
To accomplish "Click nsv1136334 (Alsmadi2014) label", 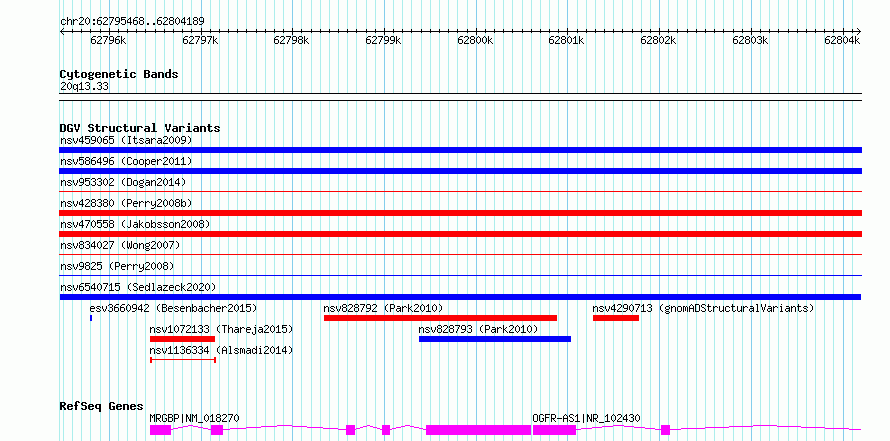I will click(221, 351).
